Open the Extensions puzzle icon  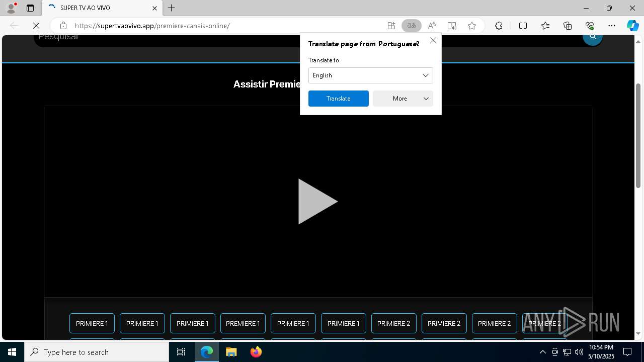coord(499,26)
